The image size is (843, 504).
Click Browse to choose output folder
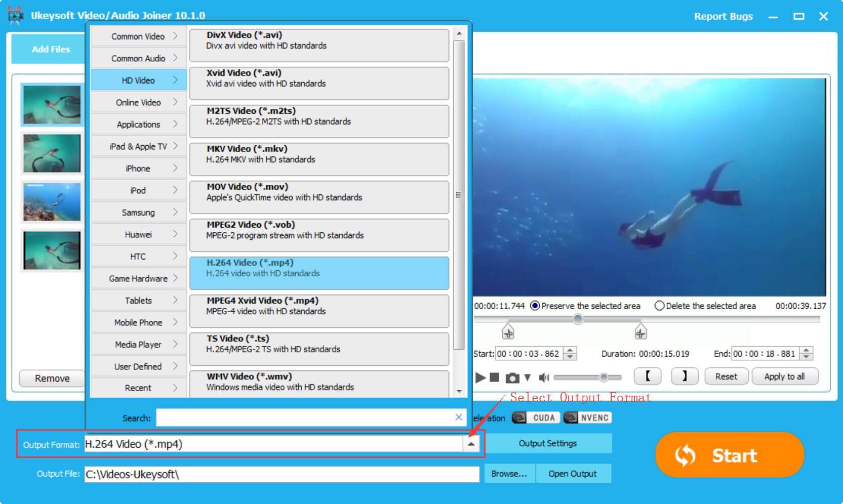tap(509, 474)
